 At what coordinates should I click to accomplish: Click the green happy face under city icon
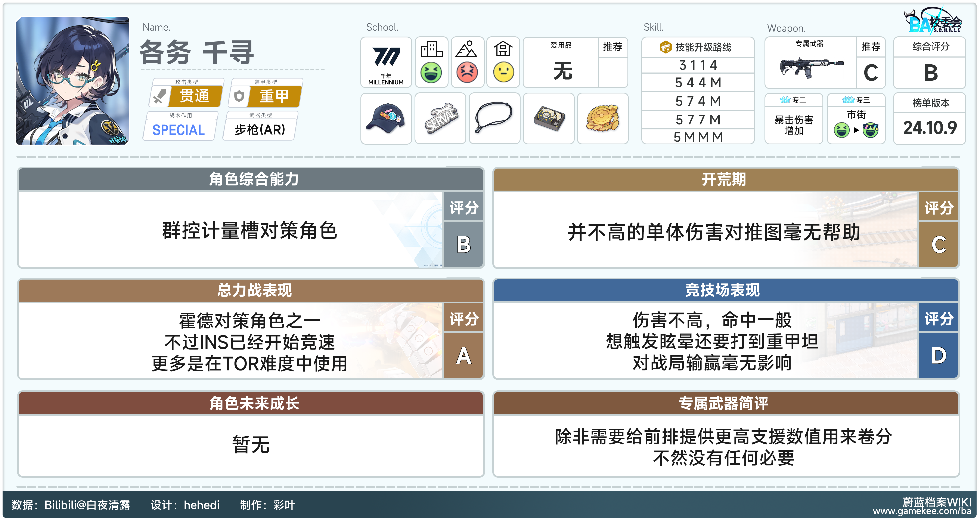pyautogui.click(x=431, y=72)
